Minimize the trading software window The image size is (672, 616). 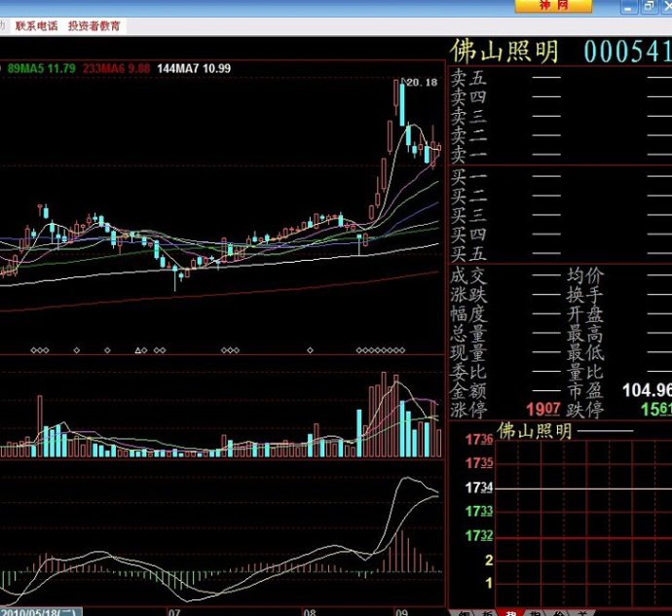(x=629, y=7)
